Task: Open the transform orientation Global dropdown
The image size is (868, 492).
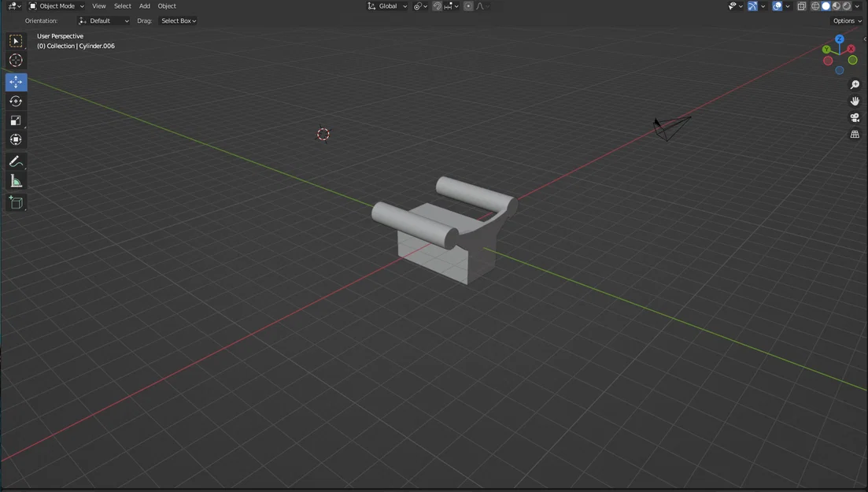Action: point(388,6)
